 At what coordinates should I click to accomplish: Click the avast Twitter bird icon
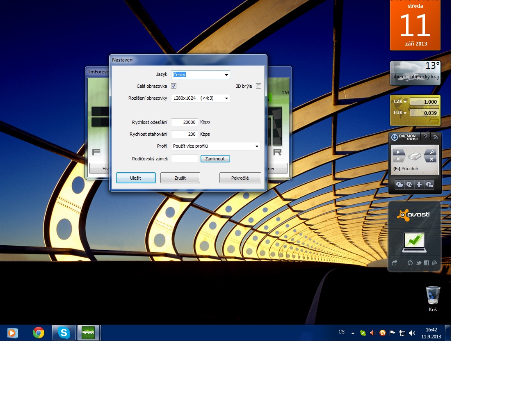(x=419, y=263)
